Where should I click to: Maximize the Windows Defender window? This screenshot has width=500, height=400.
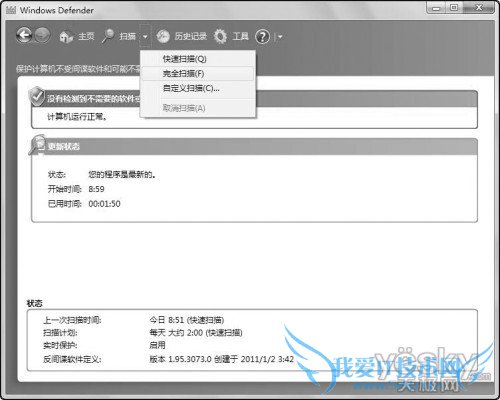point(454,8)
